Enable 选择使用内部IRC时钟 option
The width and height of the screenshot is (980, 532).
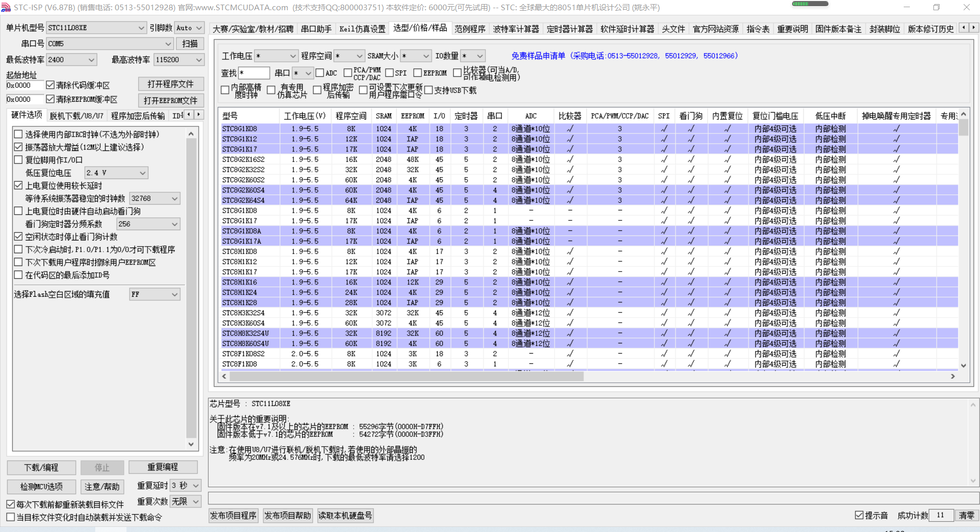[x=18, y=134]
